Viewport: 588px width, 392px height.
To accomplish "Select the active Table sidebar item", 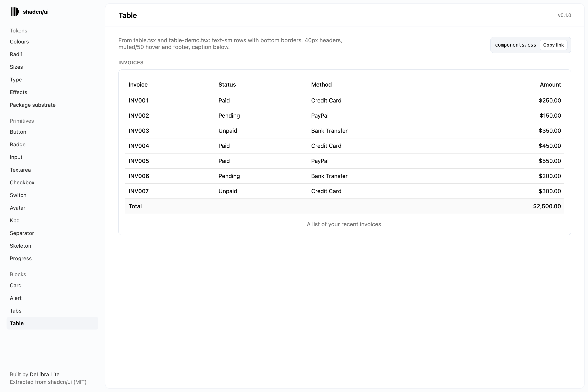I will click(52, 323).
